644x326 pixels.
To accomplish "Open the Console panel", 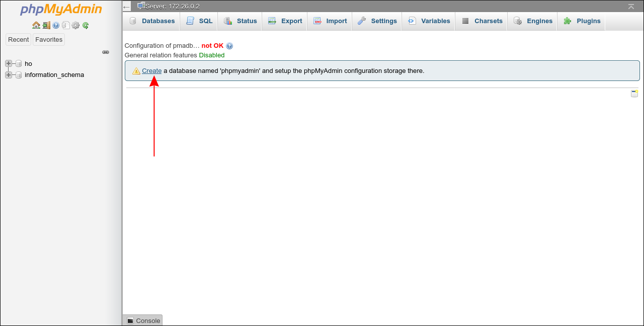I will coord(142,320).
